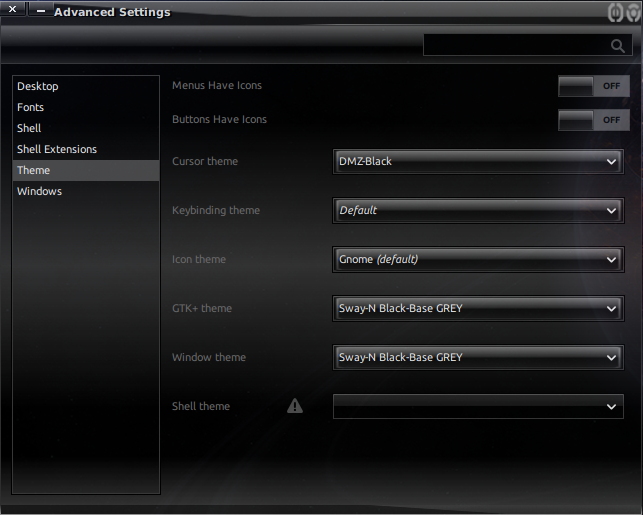Open the Window theme dropdown

click(x=478, y=358)
